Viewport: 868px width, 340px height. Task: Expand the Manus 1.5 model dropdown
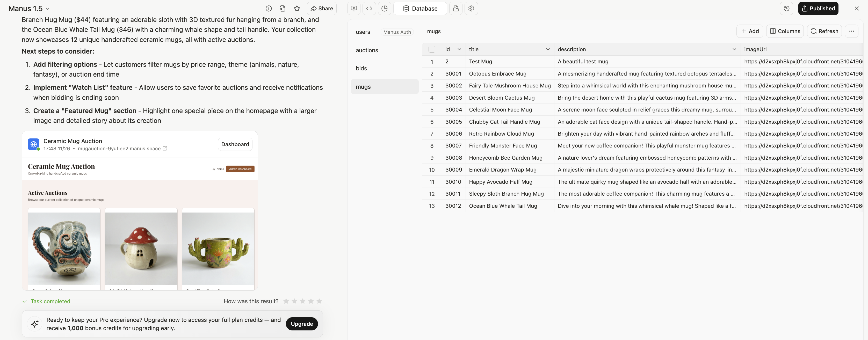(x=47, y=9)
